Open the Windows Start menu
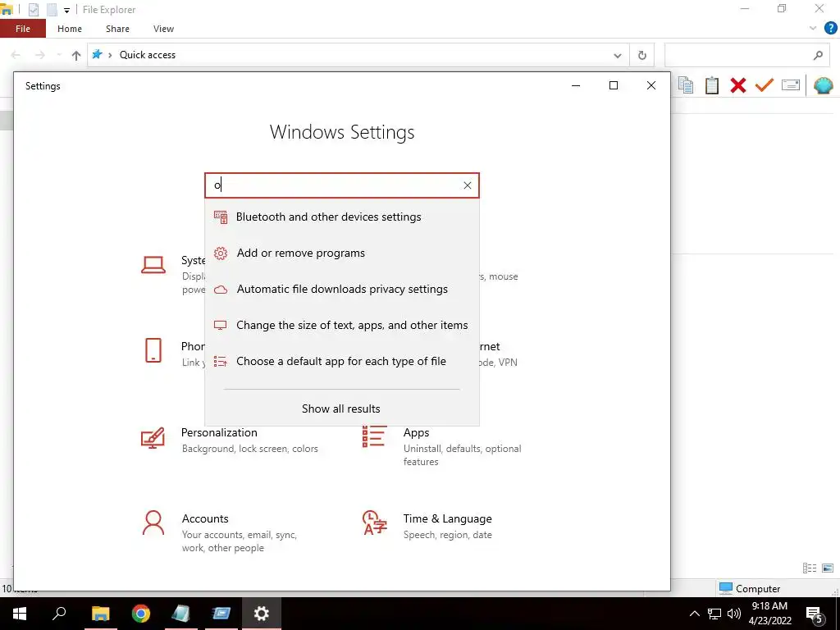840x630 pixels. 20,614
